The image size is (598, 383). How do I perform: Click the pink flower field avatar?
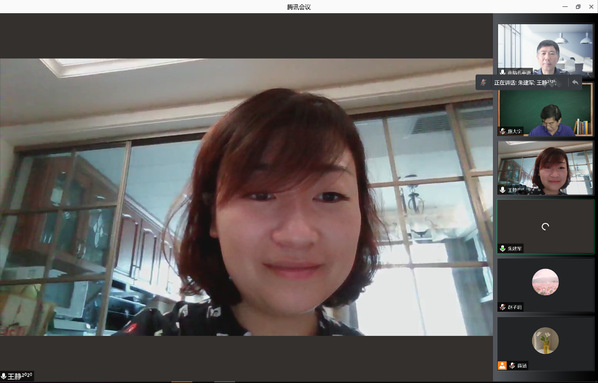pos(545,282)
